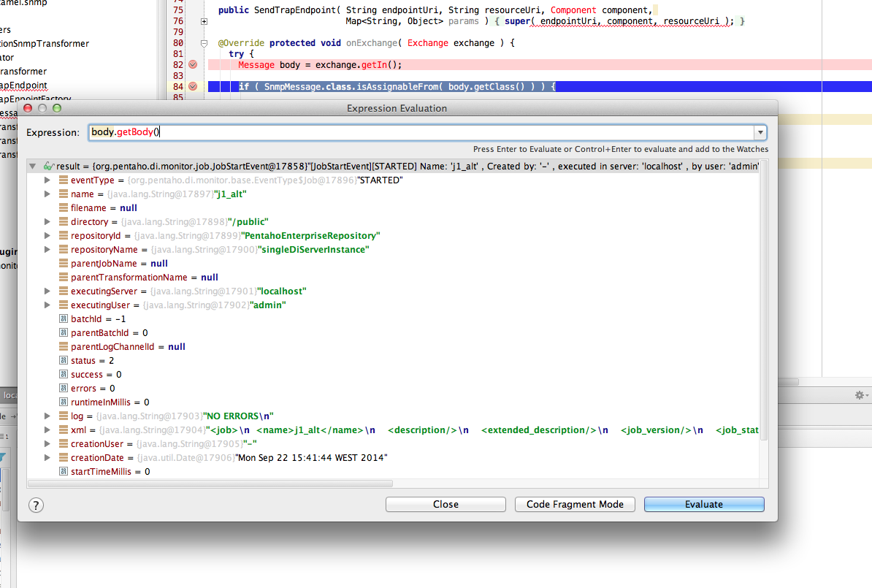Expand the executingServer field node
Image resolution: width=872 pixels, height=588 pixels.
47,291
